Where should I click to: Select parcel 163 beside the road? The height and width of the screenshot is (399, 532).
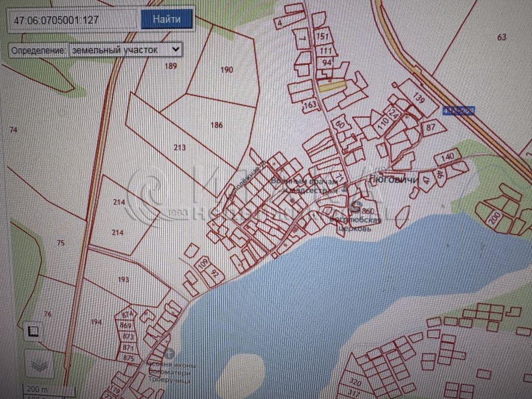pos(310,105)
